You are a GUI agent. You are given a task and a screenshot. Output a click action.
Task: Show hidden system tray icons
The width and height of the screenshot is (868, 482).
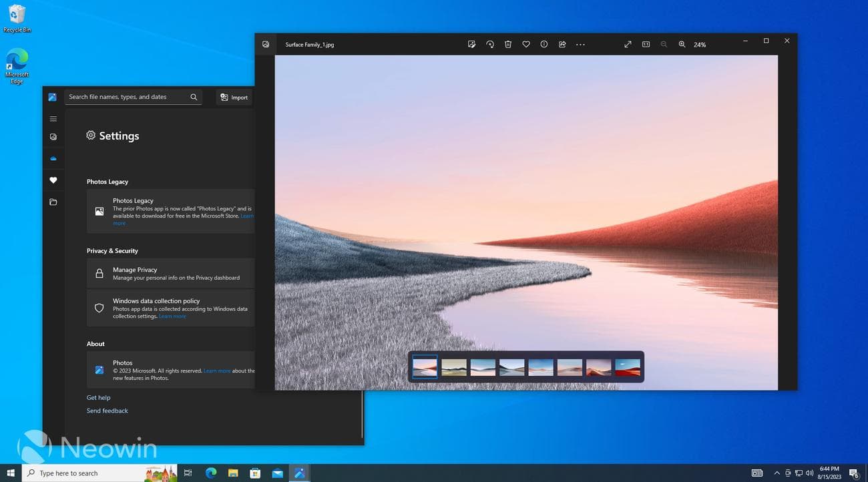[777, 473]
